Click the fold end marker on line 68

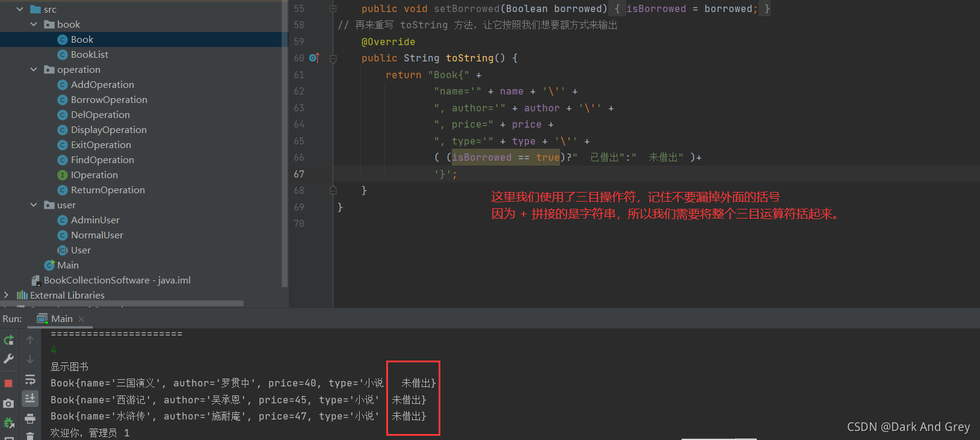[333, 190]
